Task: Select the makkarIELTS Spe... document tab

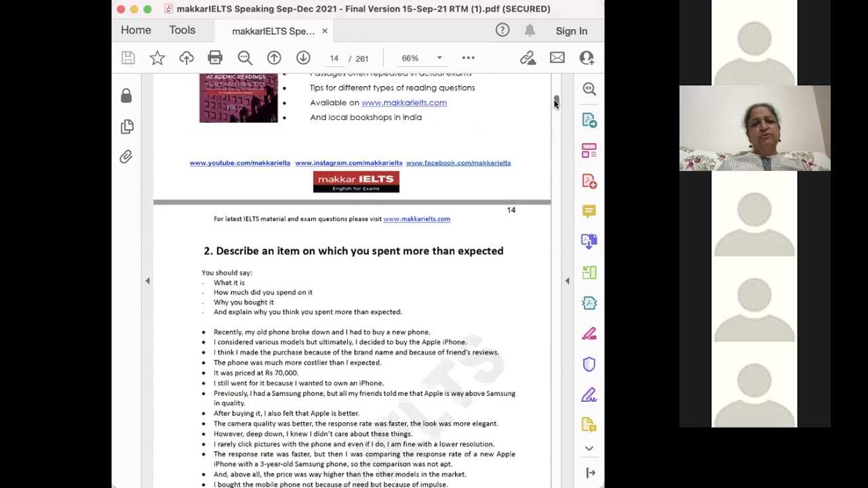Action: (x=273, y=31)
